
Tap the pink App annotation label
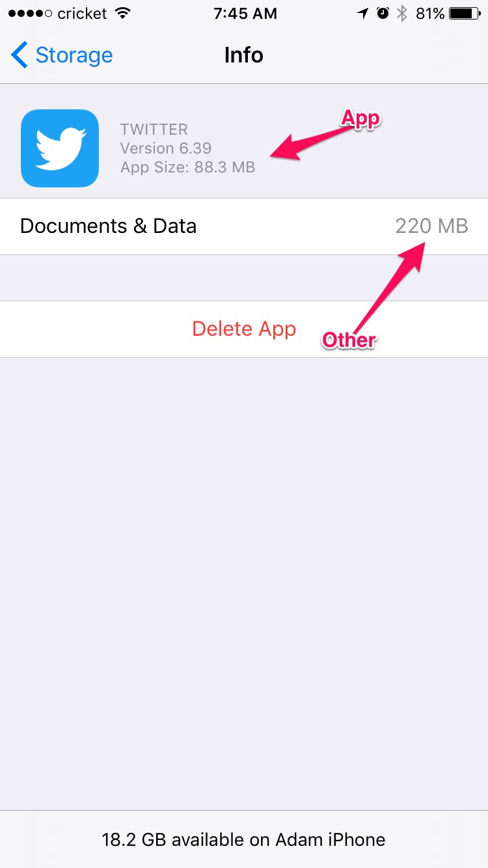tap(361, 118)
